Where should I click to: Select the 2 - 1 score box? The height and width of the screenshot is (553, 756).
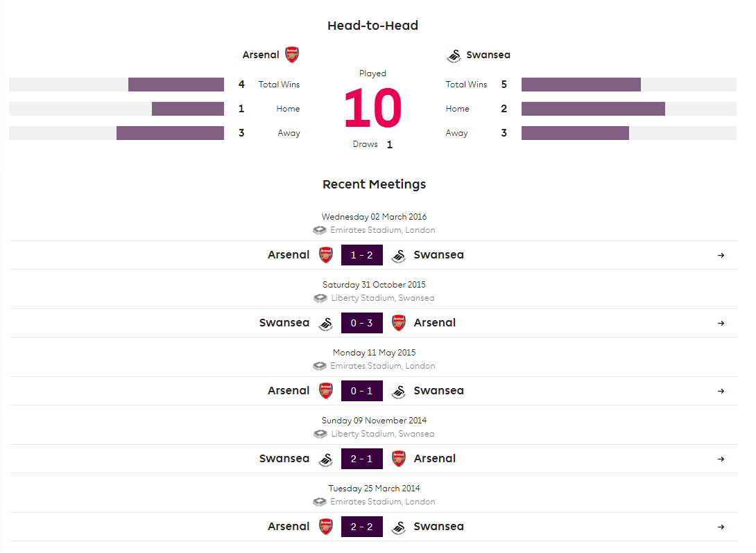(x=361, y=459)
